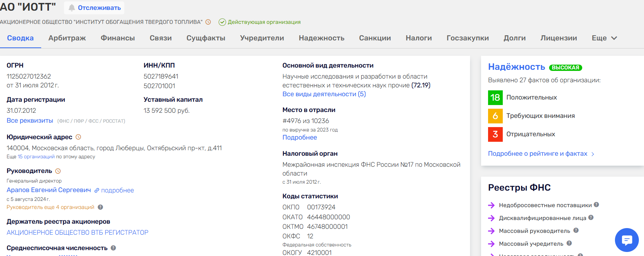
Task: Open the Госзакупки tab
Action: click(468, 38)
